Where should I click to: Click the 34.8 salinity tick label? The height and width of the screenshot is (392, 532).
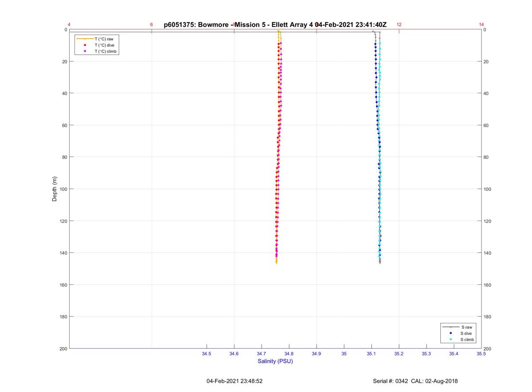(289, 354)
